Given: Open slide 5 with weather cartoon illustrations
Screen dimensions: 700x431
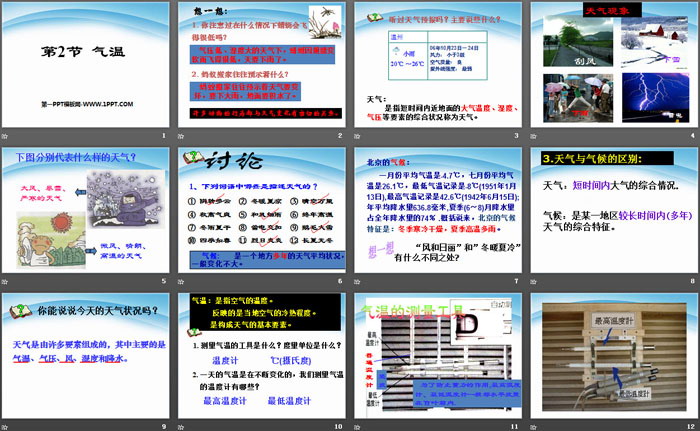Looking at the screenshot, I should 86,211.
